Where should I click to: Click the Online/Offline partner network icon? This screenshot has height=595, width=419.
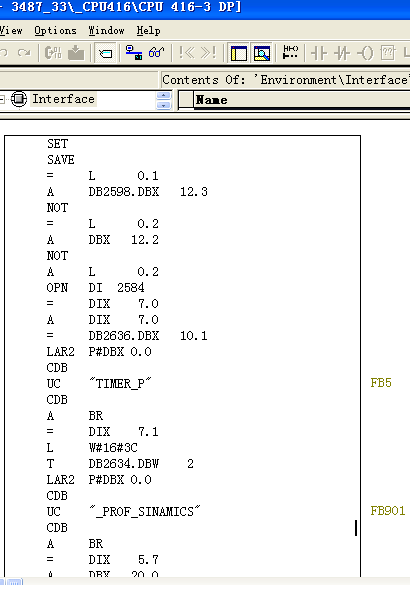(134, 52)
